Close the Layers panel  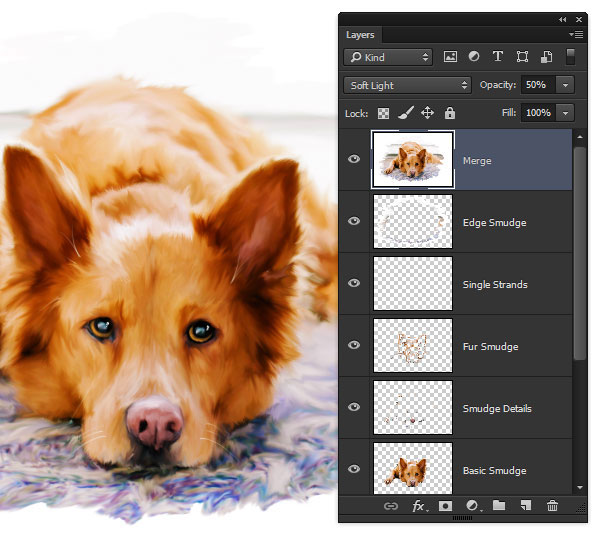579,20
